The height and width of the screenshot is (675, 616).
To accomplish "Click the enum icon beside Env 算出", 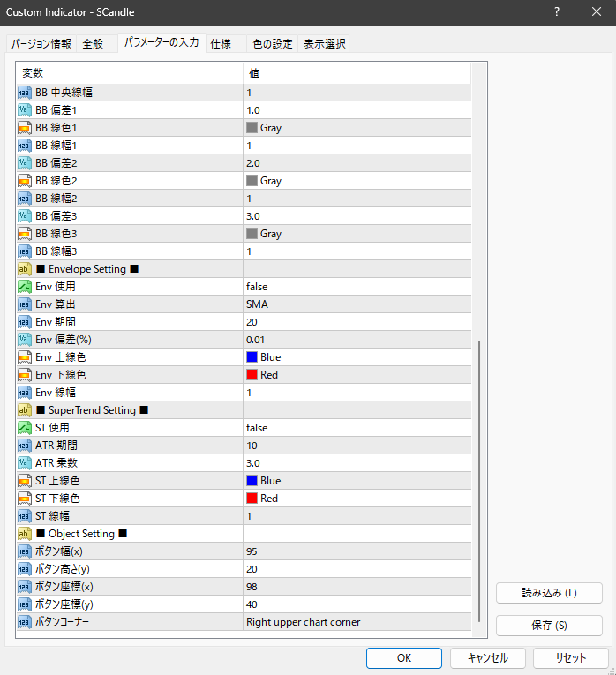I will (25, 304).
